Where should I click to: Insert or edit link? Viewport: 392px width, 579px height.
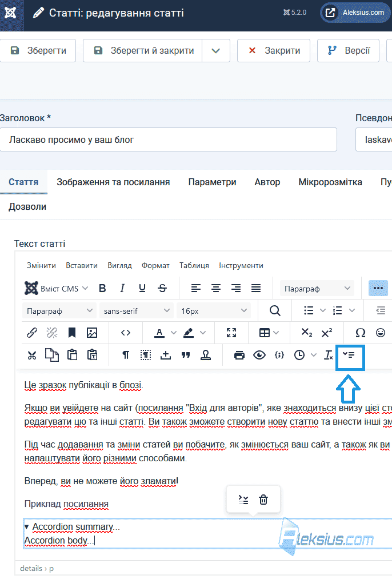32,333
